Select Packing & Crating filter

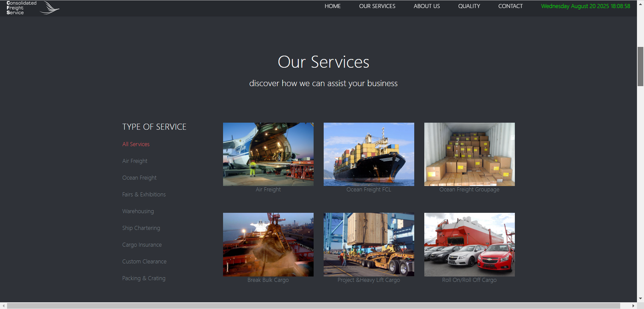[144, 278]
